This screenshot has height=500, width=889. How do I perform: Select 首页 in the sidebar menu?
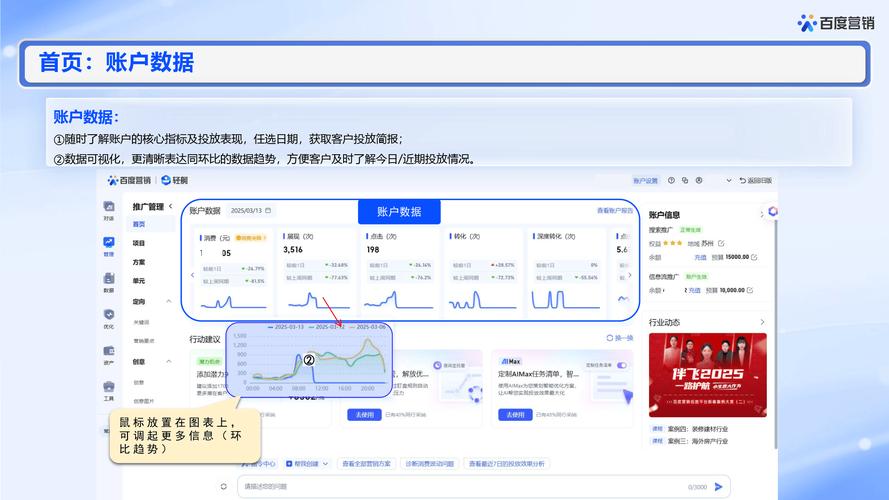tap(139, 224)
